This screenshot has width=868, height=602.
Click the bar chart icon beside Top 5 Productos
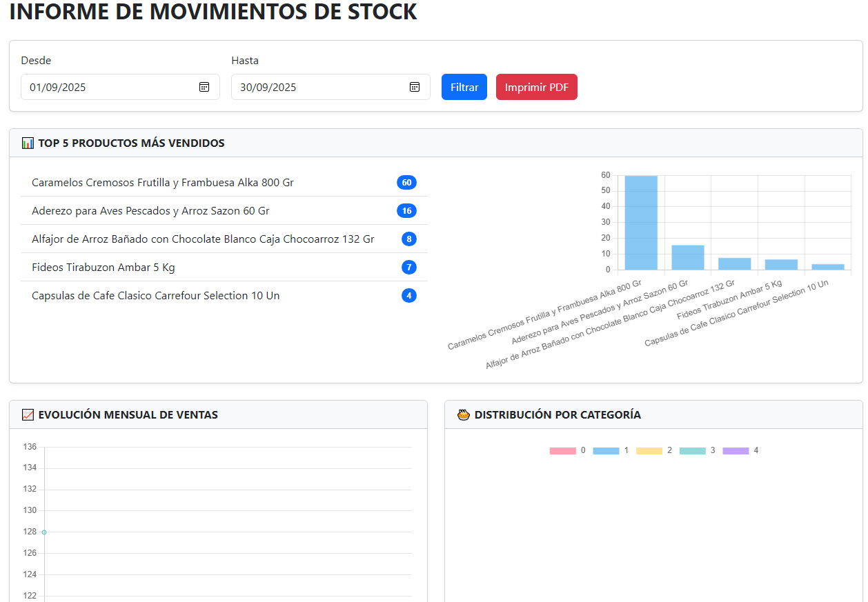28,143
